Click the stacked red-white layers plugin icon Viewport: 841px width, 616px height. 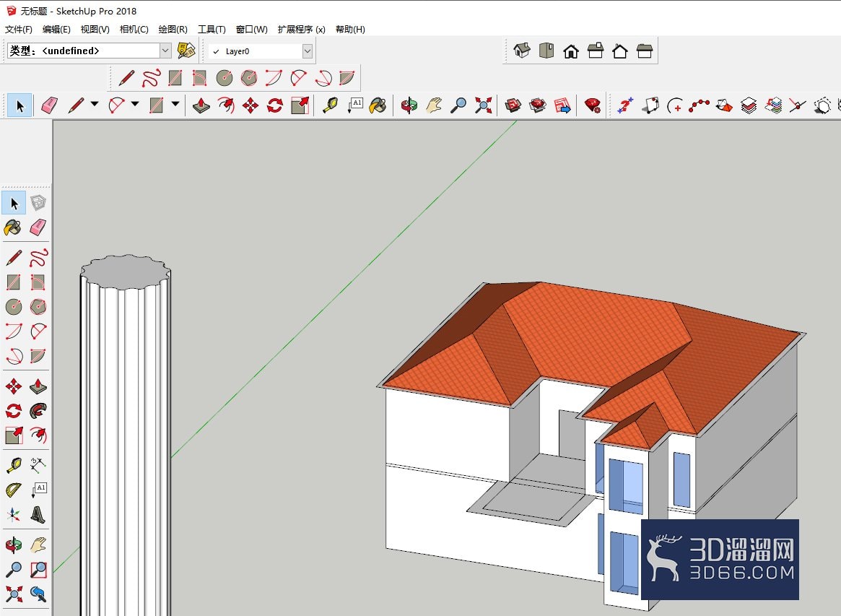748,105
